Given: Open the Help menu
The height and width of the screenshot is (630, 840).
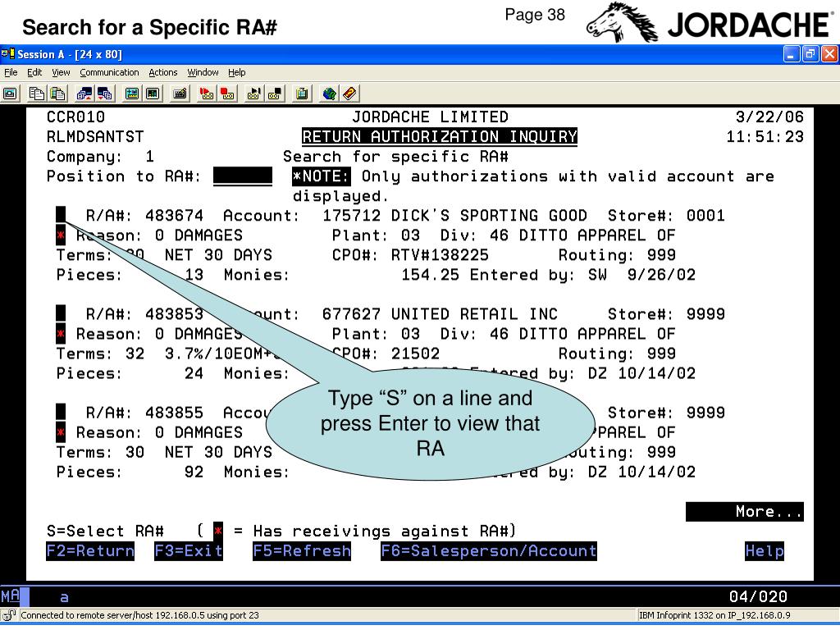Looking at the screenshot, I should pos(236,72).
